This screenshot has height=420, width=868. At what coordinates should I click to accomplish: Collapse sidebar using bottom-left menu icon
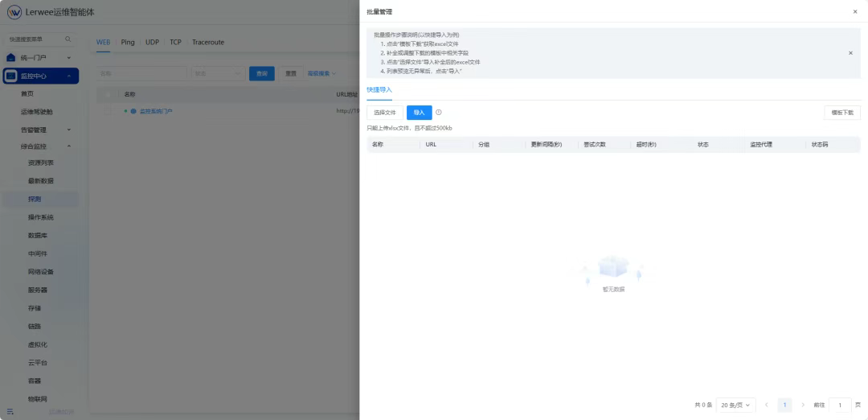click(10, 411)
